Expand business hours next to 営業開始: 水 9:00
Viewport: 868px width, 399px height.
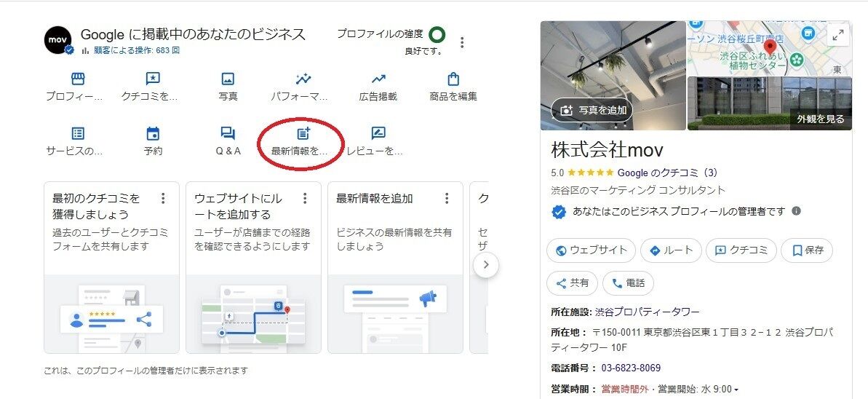pyautogui.click(x=736, y=390)
